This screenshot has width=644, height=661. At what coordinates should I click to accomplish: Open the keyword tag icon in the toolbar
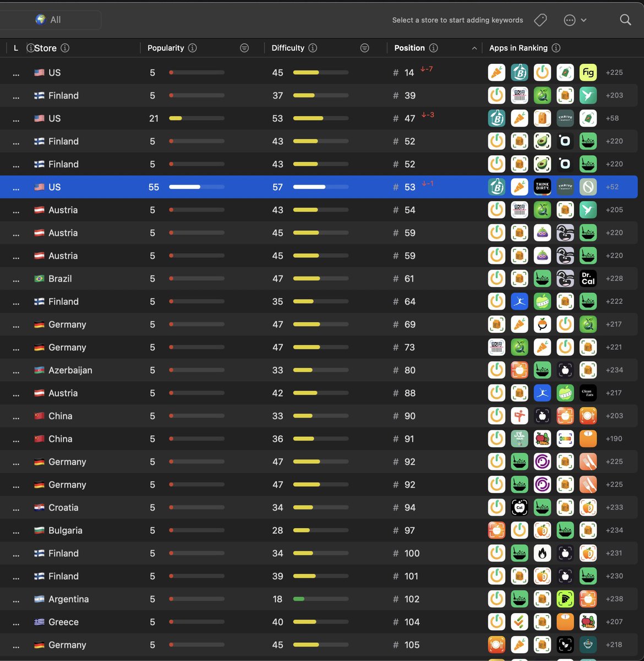click(540, 19)
